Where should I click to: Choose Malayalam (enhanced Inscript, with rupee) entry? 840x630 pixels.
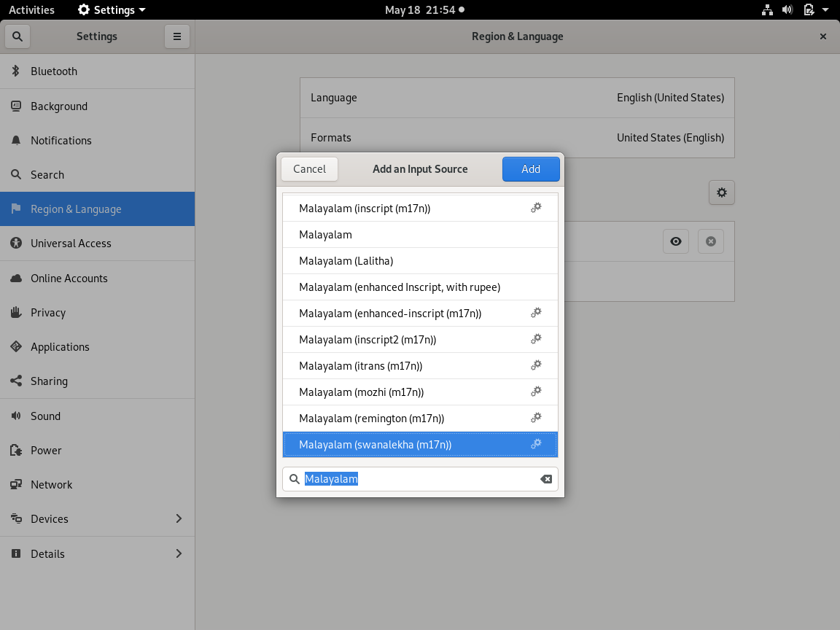400,287
